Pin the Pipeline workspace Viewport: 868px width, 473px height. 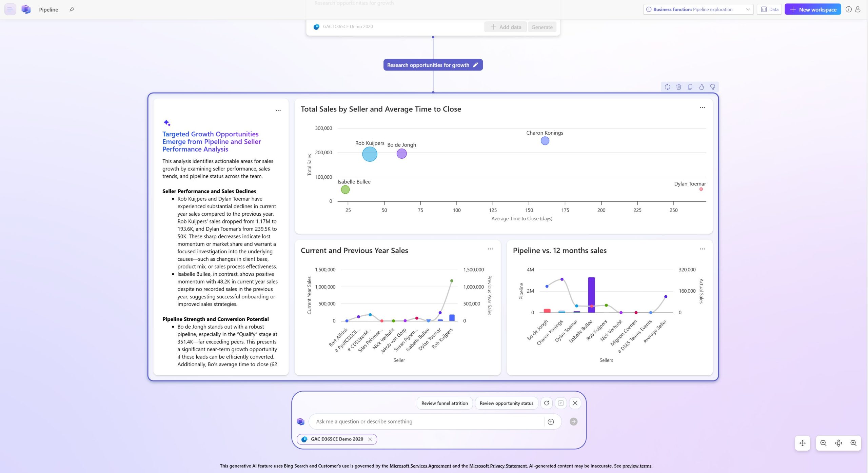tap(72, 9)
